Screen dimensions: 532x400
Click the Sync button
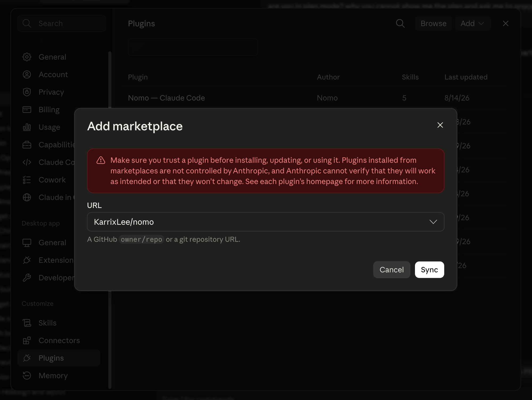click(429, 270)
